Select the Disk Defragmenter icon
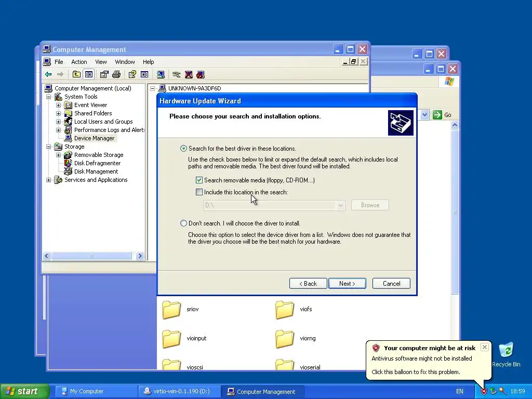The width and height of the screenshot is (532, 399). 68,163
